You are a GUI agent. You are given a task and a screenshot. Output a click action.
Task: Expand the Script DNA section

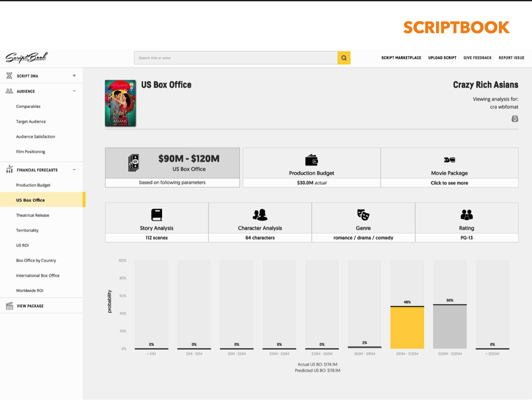point(74,76)
